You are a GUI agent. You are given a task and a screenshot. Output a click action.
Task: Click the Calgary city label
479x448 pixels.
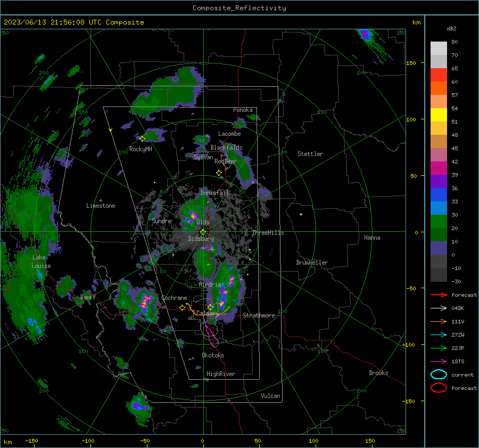[207, 313]
